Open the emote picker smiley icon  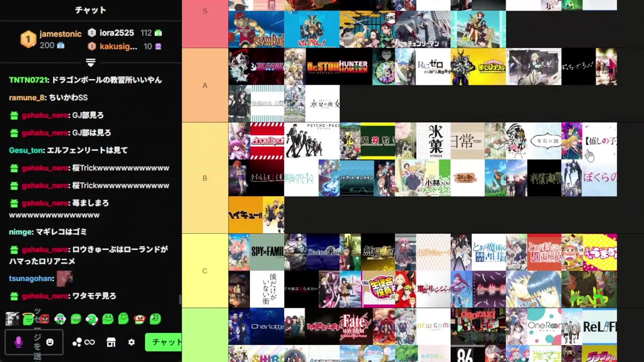tap(50, 342)
